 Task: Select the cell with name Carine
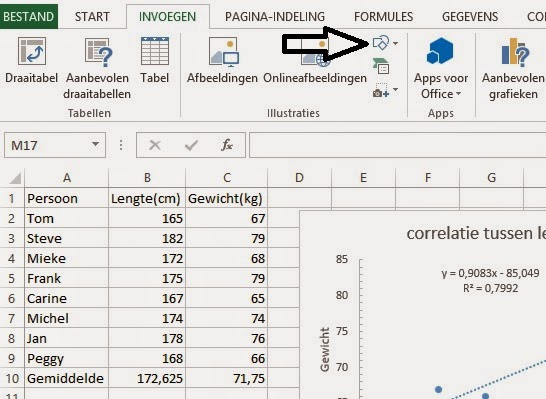[x=67, y=298]
